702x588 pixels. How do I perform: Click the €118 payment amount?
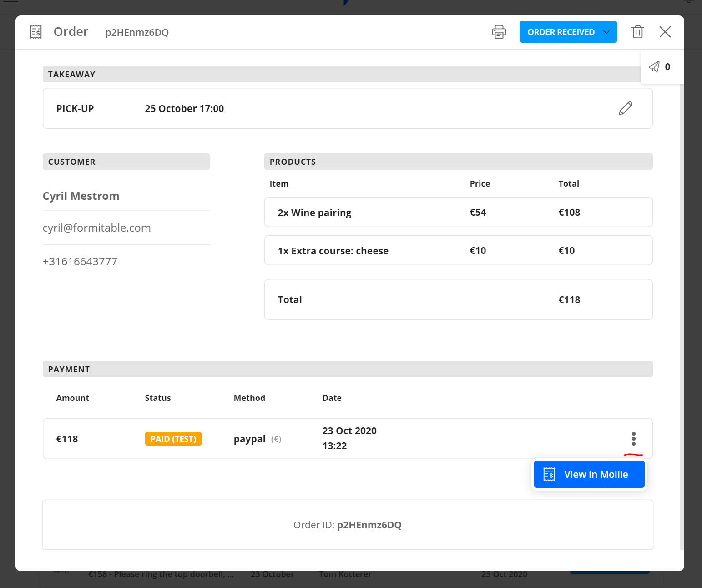pos(67,439)
